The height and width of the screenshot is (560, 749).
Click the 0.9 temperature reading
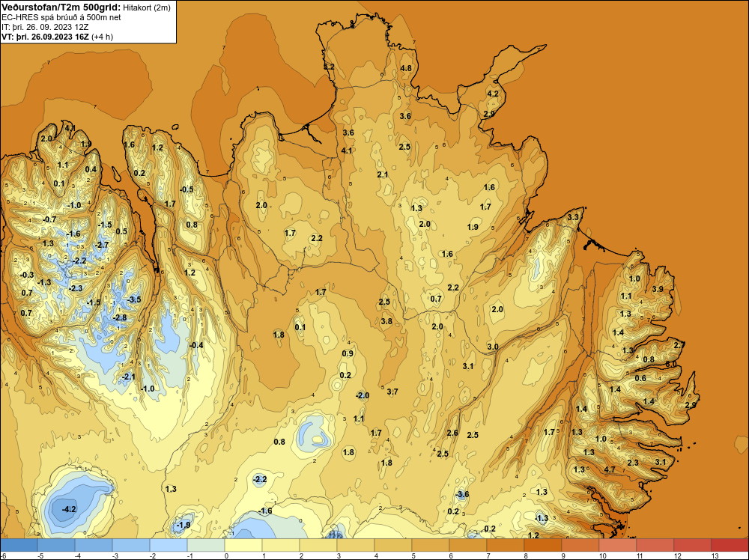coord(348,354)
